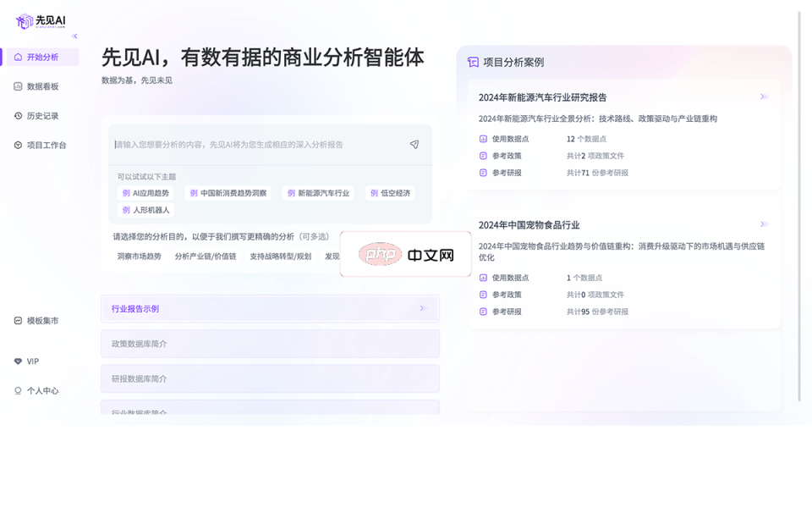
Task: Click 参考研报 icon in 宠物食品 card
Action: (x=483, y=312)
